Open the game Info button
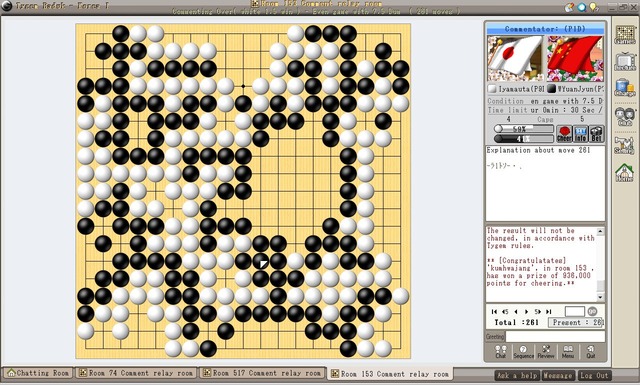 580,134
